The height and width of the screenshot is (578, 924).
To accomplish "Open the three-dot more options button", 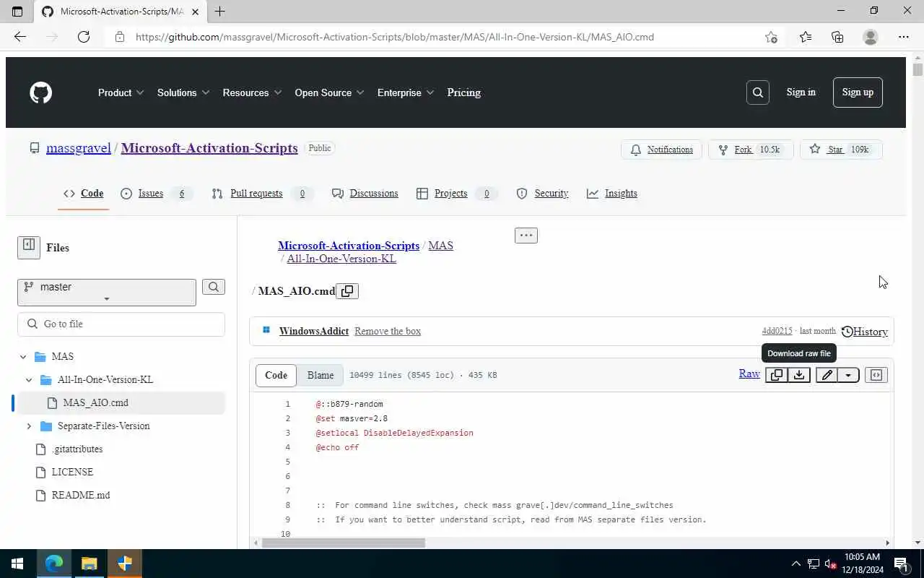I will [526, 236].
